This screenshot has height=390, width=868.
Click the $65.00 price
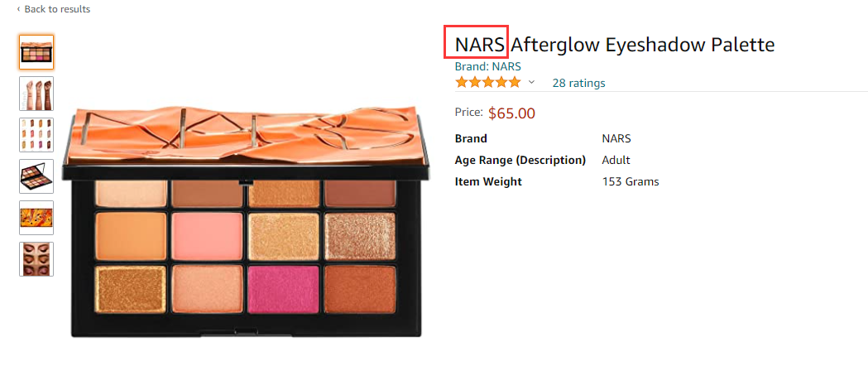point(511,113)
